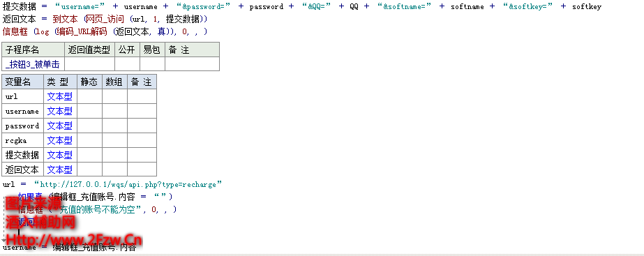Toggle the 易包 cell for _按钮3_被单击
Image resolution: width=644 pixels, height=256 pixels.
[x=152, y=64]
